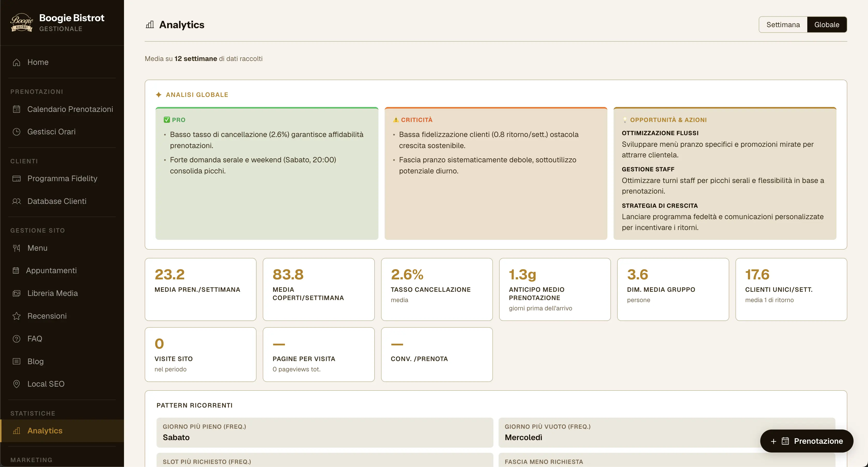Click the Visite Sito card

200,354
